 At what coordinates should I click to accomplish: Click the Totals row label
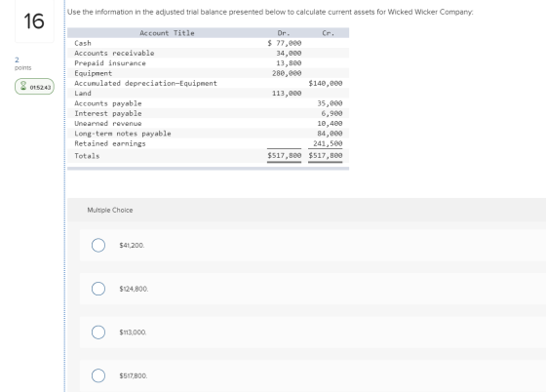click(87, 156)
